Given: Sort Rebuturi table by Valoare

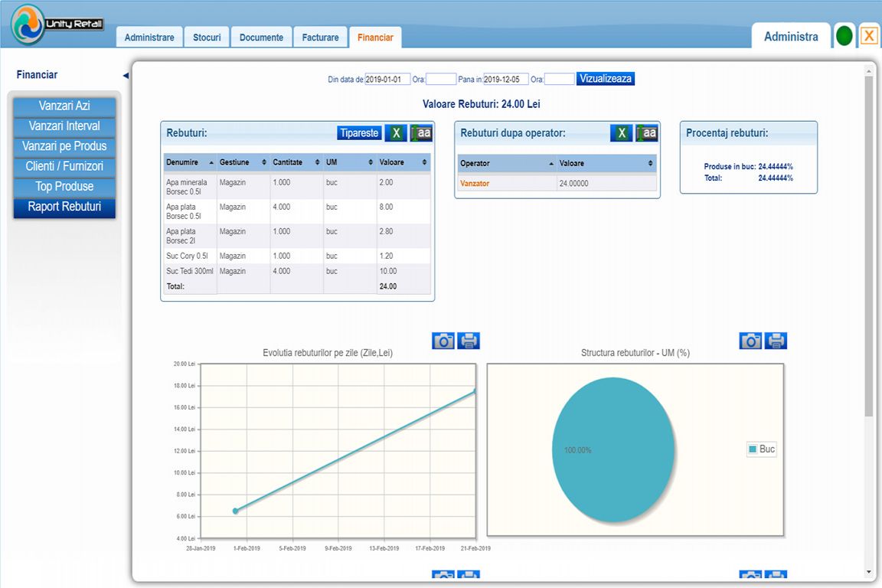Looking at the screenshot, I should [403, 162].
